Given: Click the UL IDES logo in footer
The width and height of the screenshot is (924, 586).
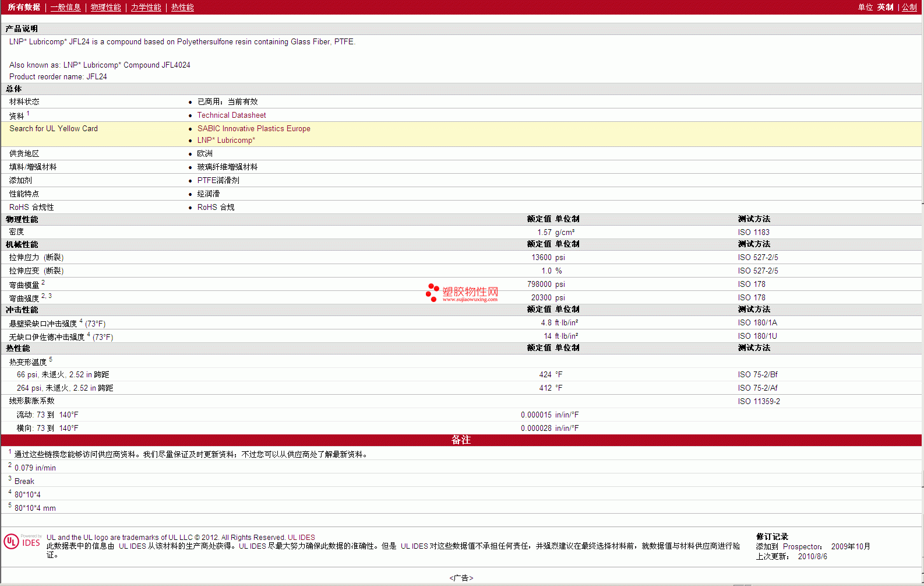Looking at the screenshot, I should [23, 541].
